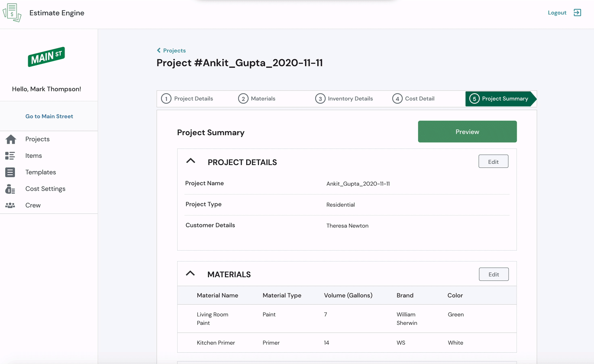Open Items in the sidebar menu

(33, 156)
